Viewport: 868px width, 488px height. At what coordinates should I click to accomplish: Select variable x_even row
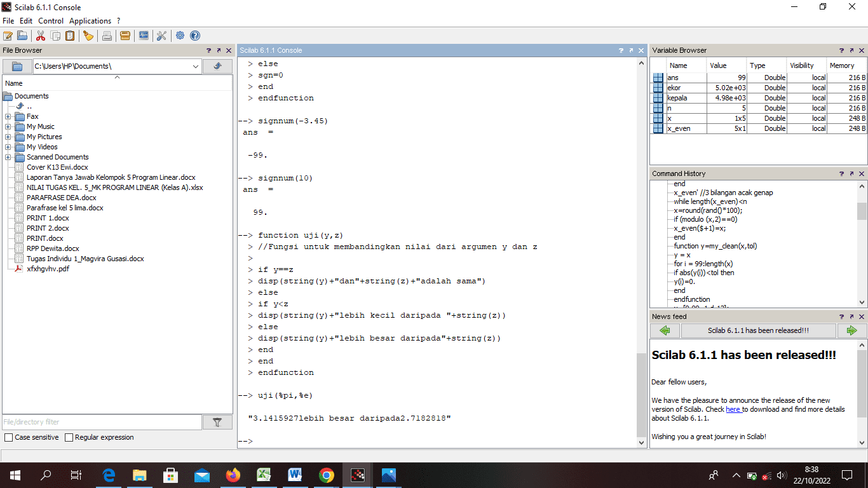[x=759, y=128]
